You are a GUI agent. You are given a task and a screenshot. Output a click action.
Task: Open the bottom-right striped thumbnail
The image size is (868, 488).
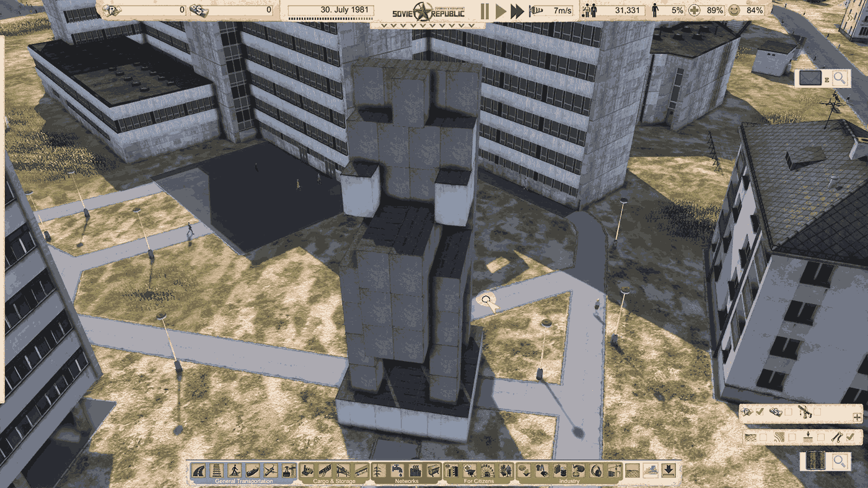815,461
